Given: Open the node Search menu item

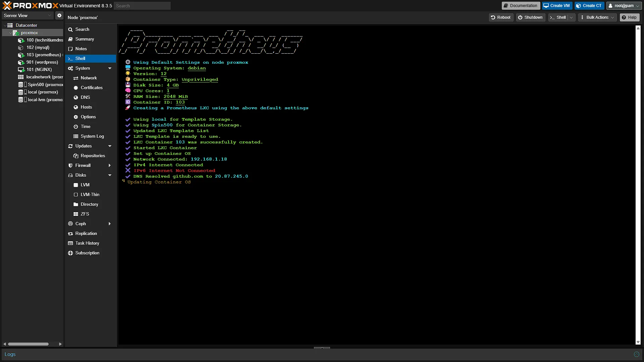Looking at the screenshot, I should tap(91, 29).
